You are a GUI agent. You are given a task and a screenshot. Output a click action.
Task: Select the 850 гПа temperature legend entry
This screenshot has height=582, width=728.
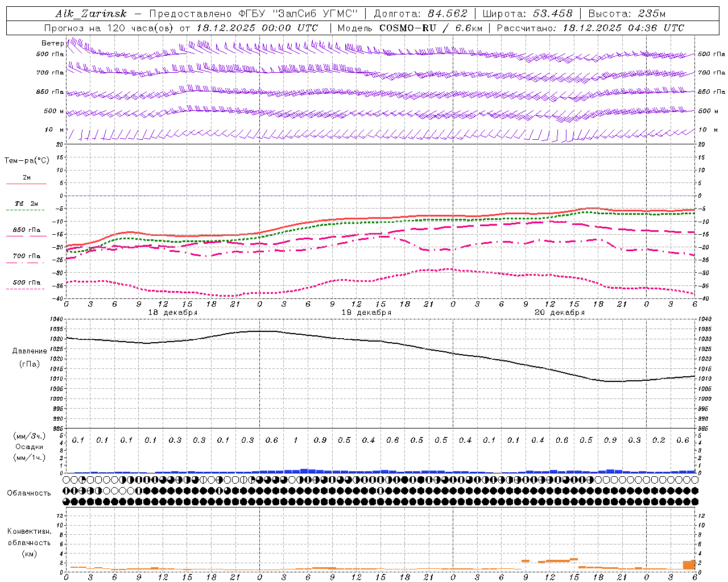(x=27, y=230)
